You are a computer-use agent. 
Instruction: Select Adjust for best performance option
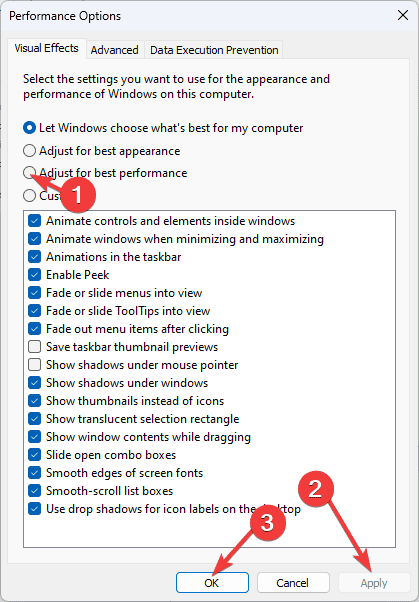click(x=29, y=173)
